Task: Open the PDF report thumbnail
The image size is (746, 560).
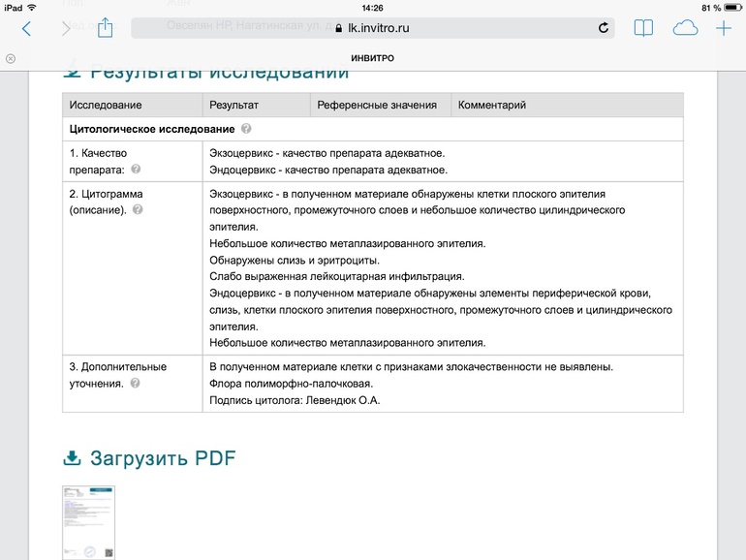Action: [x=88, y=522]
